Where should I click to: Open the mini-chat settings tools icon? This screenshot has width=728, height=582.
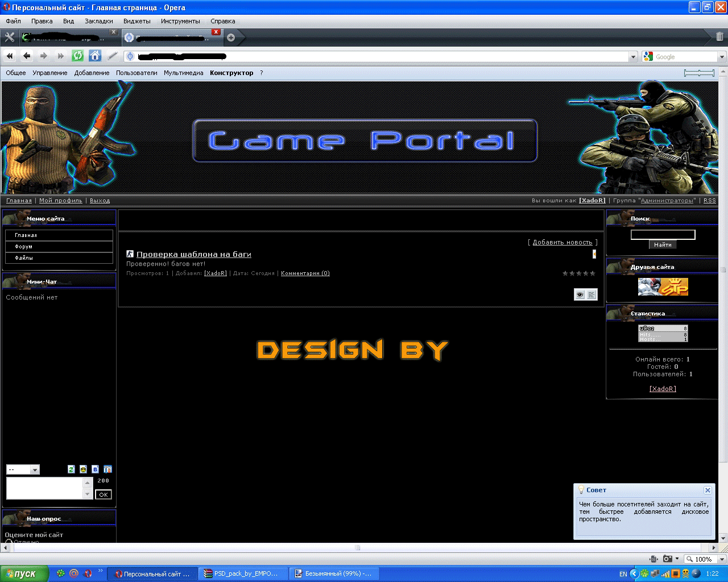(107, 469)
